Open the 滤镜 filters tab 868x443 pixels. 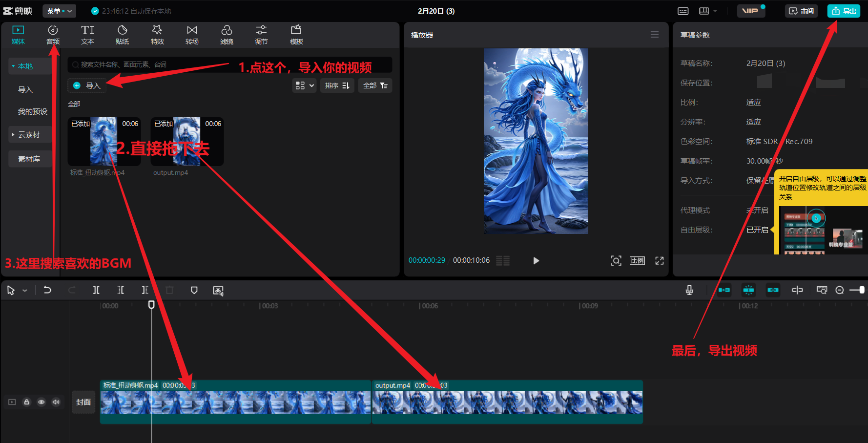pyautogui.click(x=227, y=35)
